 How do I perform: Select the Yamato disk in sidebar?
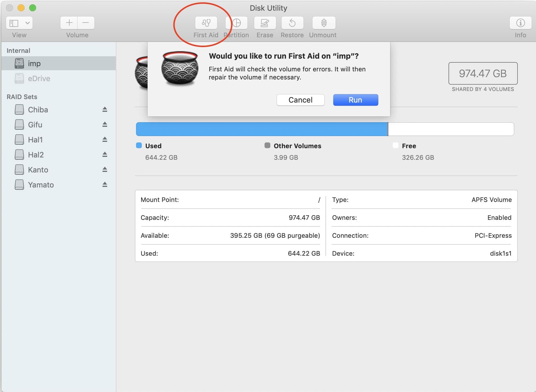pos(59,185)
